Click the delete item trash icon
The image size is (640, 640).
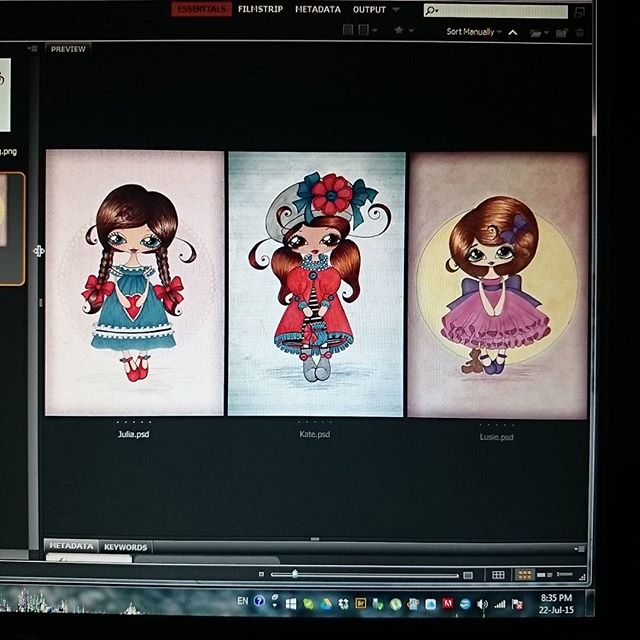coord(581,32)
